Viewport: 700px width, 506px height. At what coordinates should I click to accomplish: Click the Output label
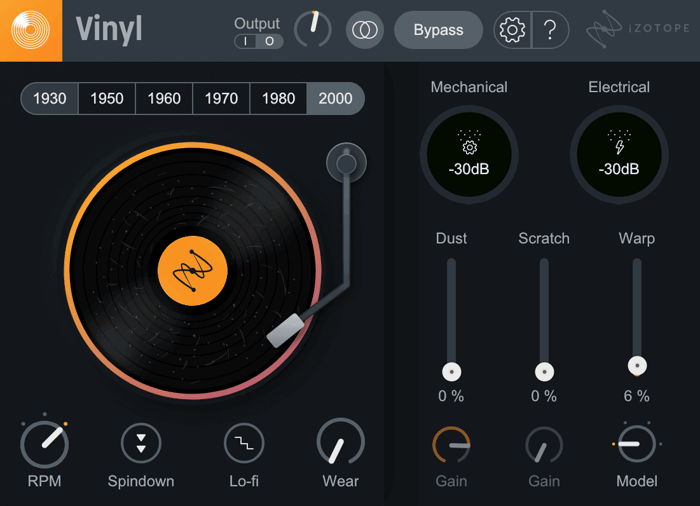coord(257,23)
